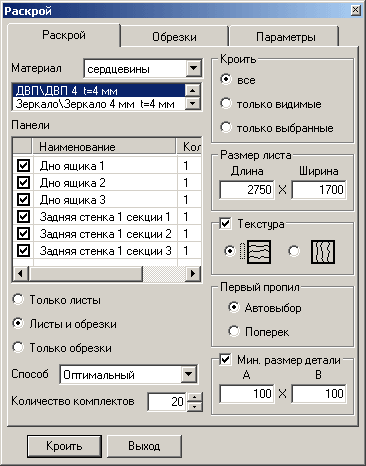Select the horizontal texture direction icon
Viewport: 366px width, 466px height.
coord(259,252)
